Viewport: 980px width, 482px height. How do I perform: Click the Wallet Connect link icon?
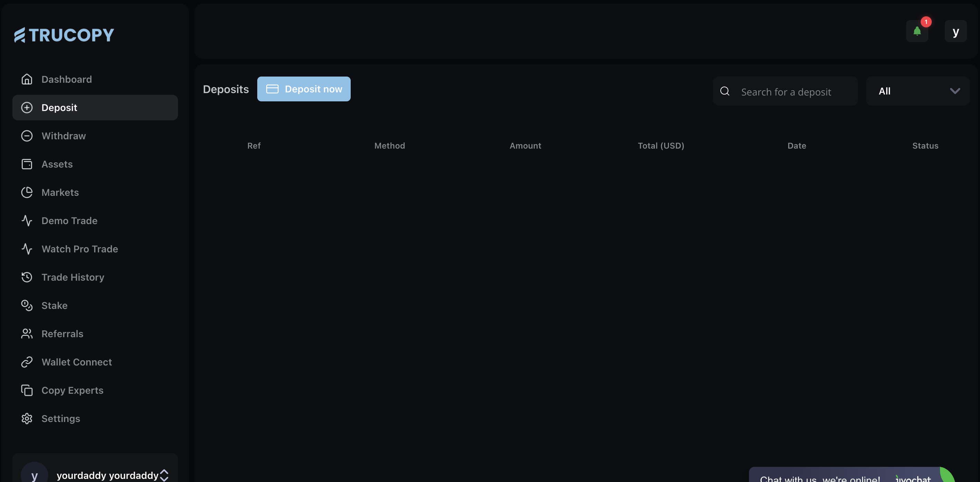coord(27,362)
